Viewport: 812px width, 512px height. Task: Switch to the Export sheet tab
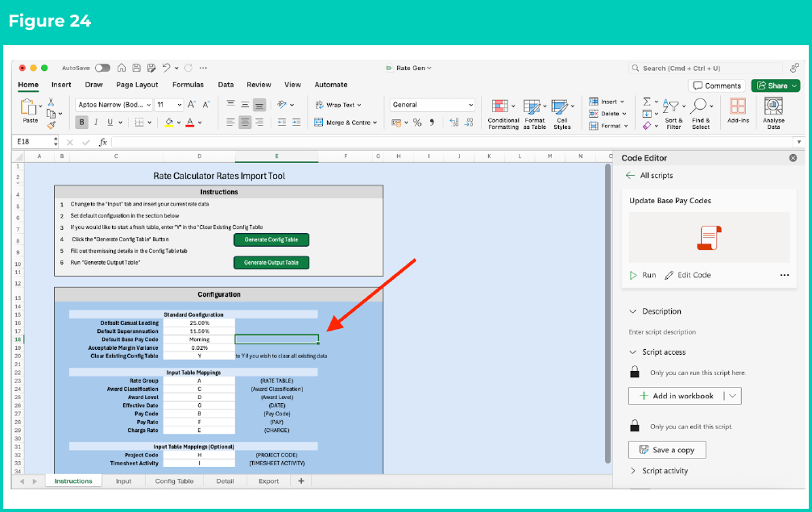coord(269,481)
